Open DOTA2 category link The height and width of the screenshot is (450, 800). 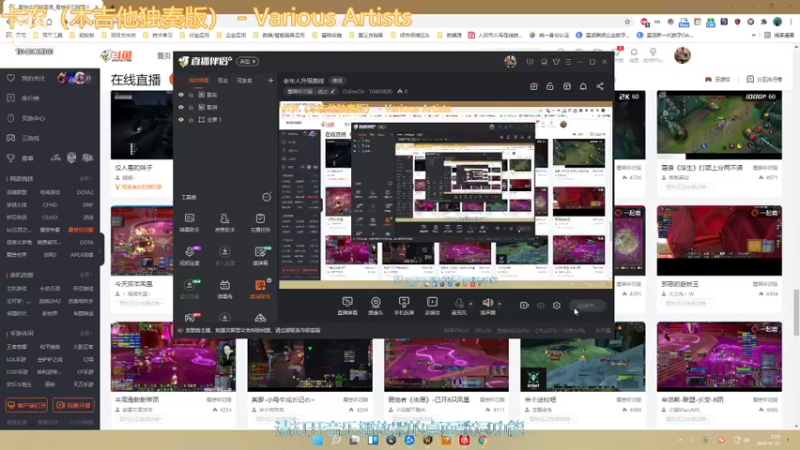(85, 192)
